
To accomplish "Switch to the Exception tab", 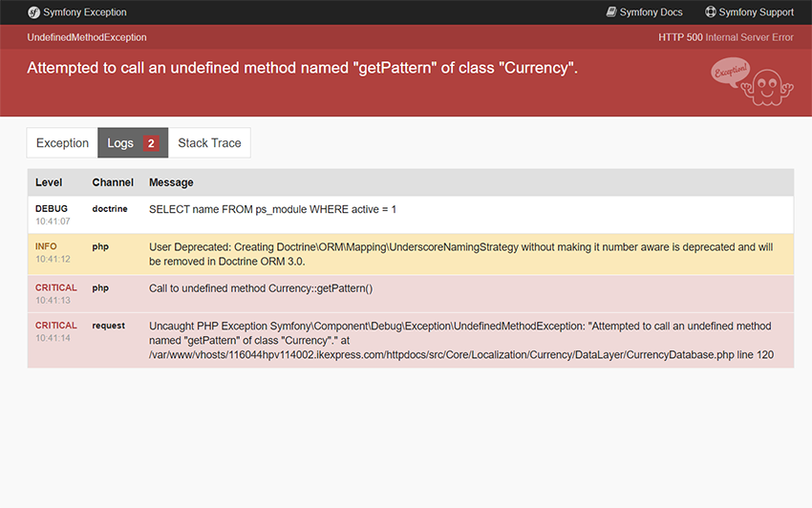I will (x=62, y=143).
